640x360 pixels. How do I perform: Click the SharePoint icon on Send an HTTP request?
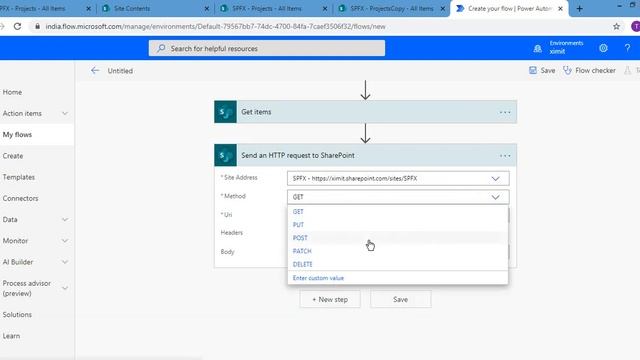tap(225, 155)
